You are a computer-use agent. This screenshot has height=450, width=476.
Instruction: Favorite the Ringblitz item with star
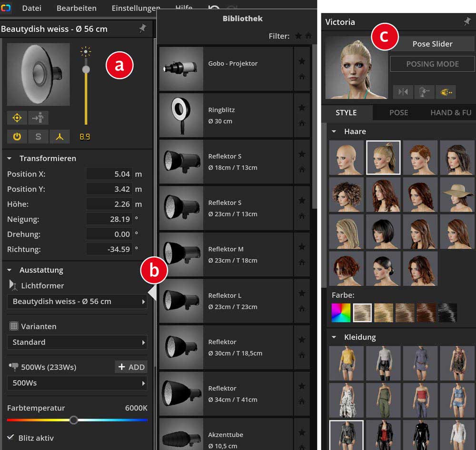click(x=302, y=108)
